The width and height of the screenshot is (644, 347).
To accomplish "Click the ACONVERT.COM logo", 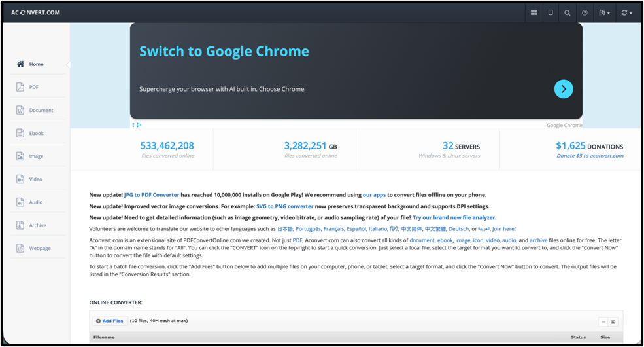I will (x=35, y=12).
